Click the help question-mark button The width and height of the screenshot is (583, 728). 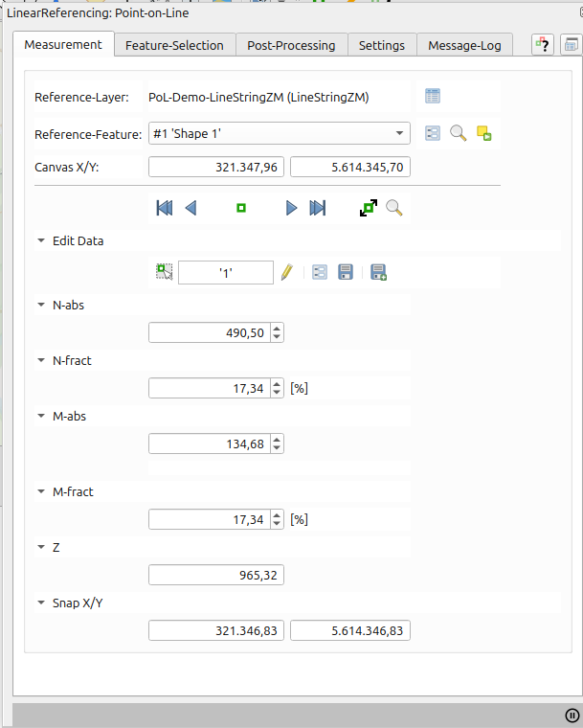pos(543,44)
